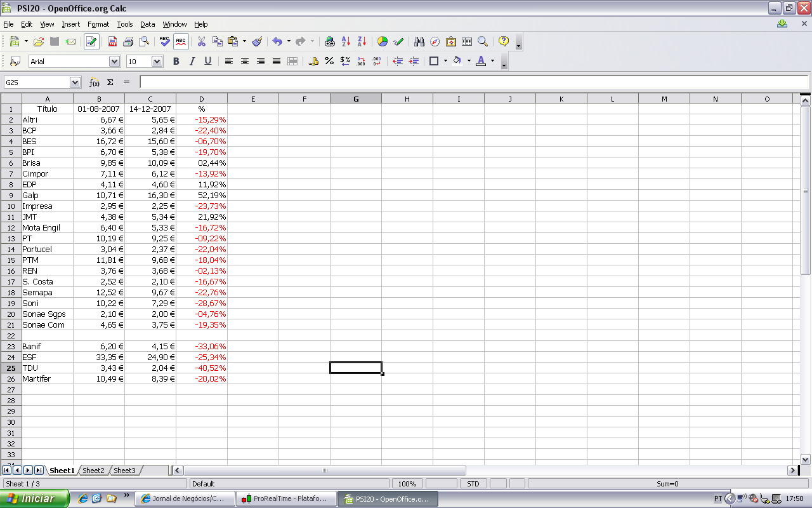Open the File menu
The width and height of the screenshot is (812, 508).
coord(8,24)
